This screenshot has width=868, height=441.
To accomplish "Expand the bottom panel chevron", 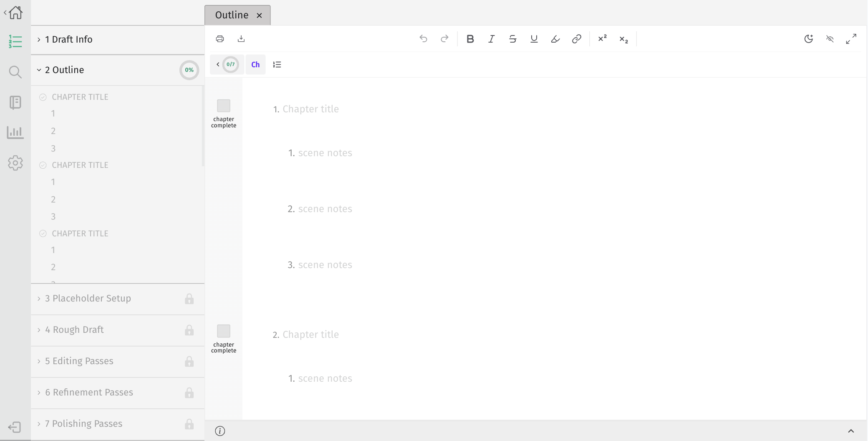I will point(851,431).
